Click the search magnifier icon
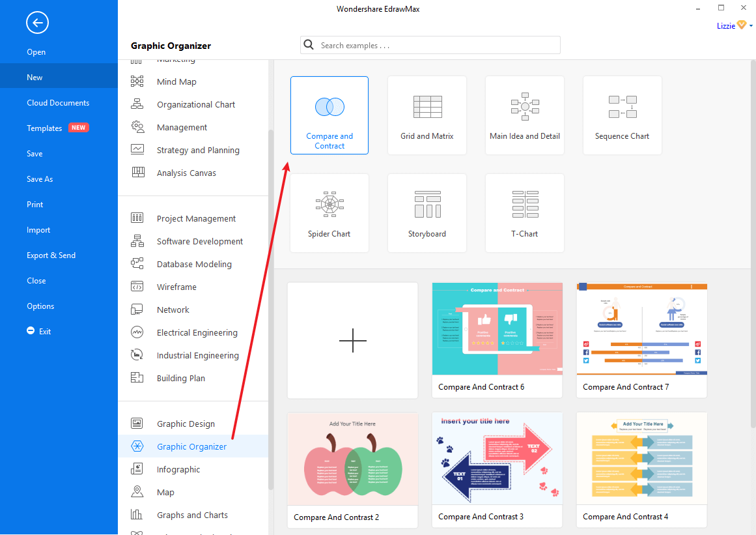The width and height of the screenshot is (756, 535). coord(308,44)
